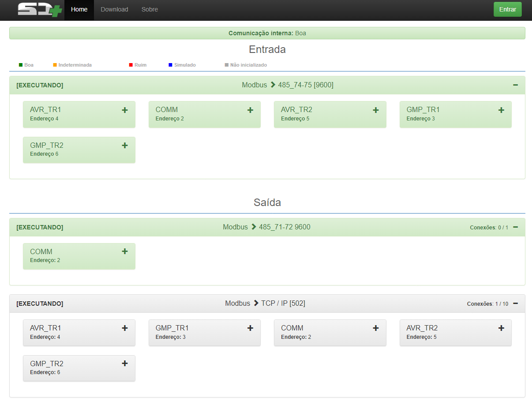Click the gray Não inicializado legend square
Viewport: 532px width, 405px height.
227,65
